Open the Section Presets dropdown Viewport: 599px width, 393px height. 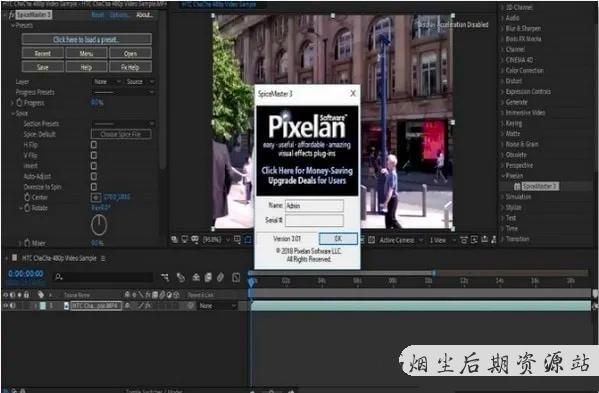(123, 124)
